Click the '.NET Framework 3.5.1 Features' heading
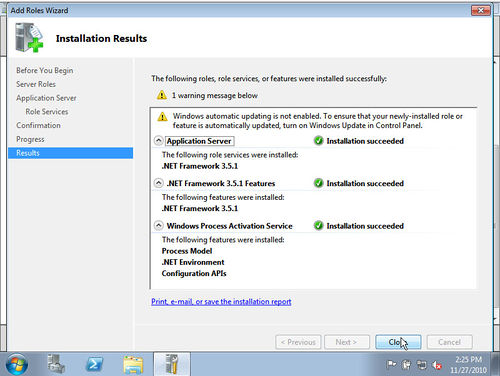 point(221,183)
